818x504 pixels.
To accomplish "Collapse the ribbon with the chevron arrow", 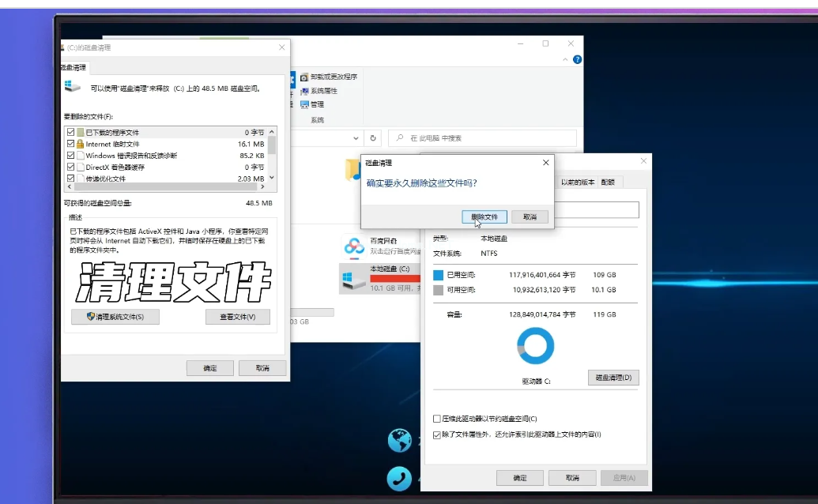I will (x=566, y=60).
